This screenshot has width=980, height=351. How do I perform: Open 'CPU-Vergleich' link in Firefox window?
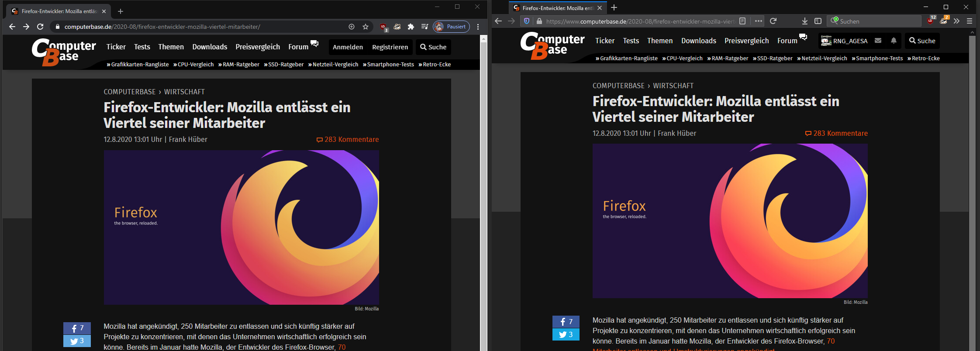click(683, 58)
